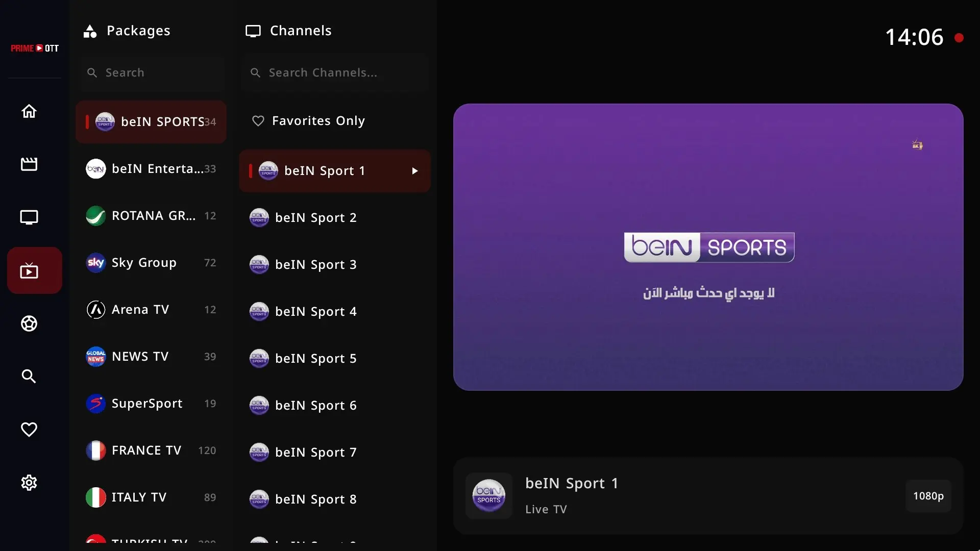Click the 1080p quality badge
The image size is (980, 551).
(x=928, y=496)
